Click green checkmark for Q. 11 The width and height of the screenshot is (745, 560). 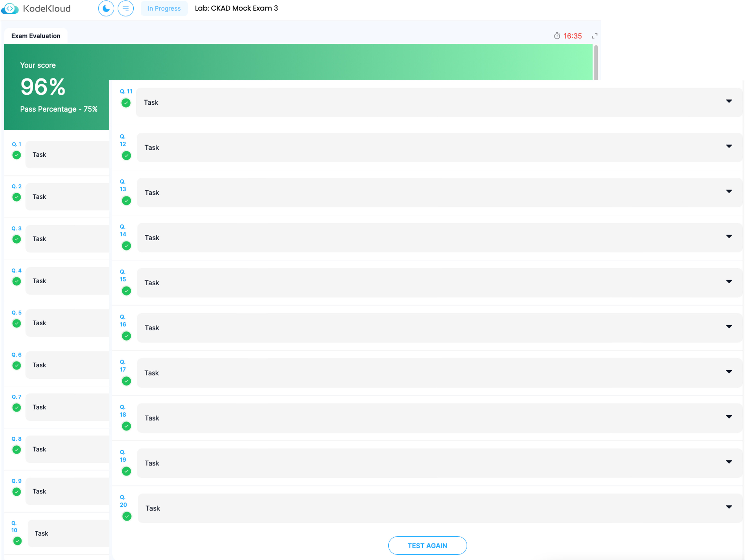pyautogui.click(x=126, y=103)
